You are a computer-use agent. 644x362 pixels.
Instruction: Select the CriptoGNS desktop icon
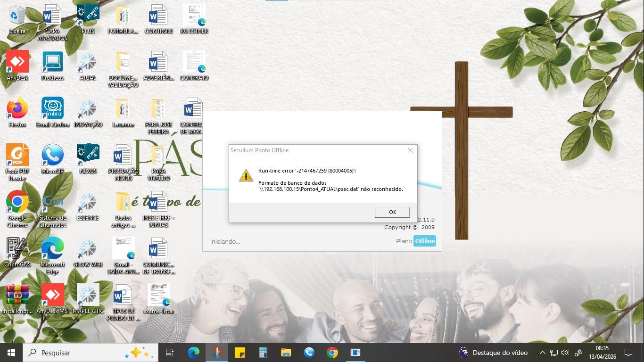17,253
